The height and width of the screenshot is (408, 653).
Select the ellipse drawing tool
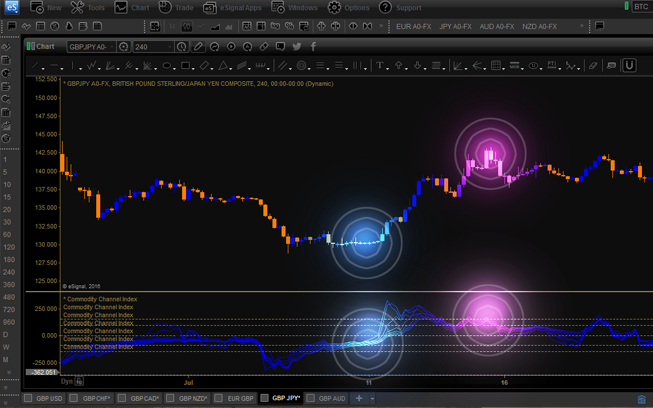click(x=167, y=65)
